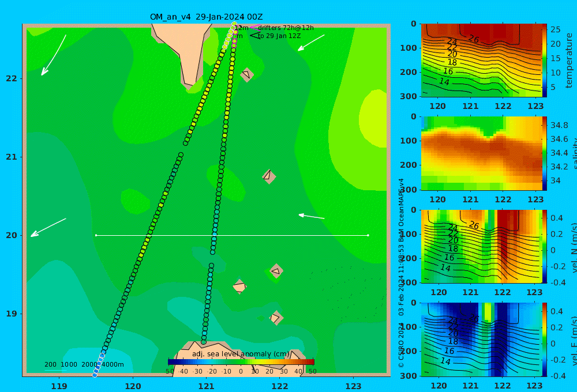The height and width of the screenshot is (392, 577).
Task: Click the 'vel. E (m/s)' axis label
Action: pyautogui.click(x=574, y=341)
